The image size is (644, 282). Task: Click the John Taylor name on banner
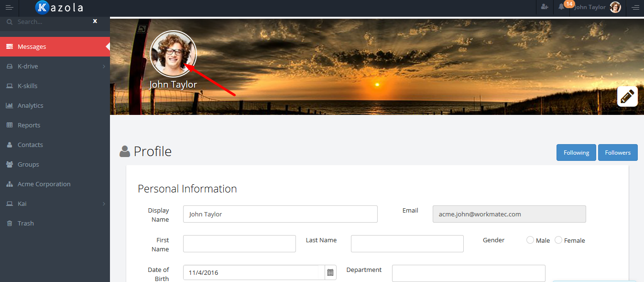(x=173, y=85)
